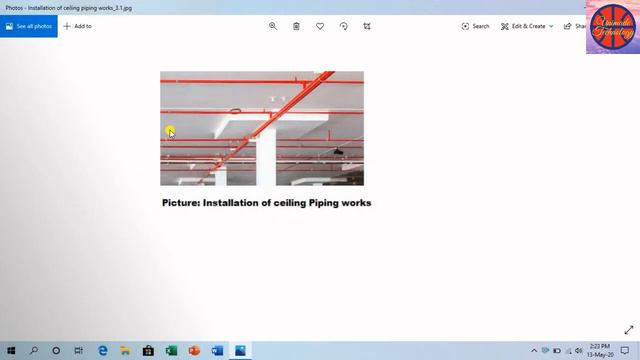
Task: Open File Explorer from the taskbar
Action: tap(125, 351)
